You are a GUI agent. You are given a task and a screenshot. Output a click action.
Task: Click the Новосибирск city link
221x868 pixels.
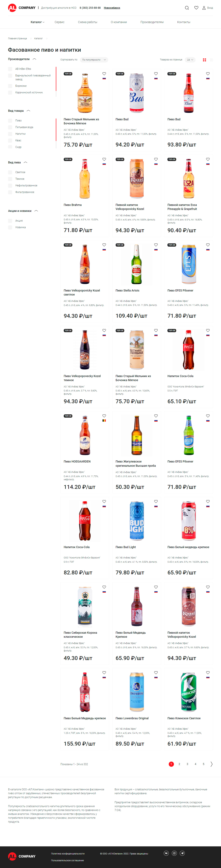click(112, 8)
